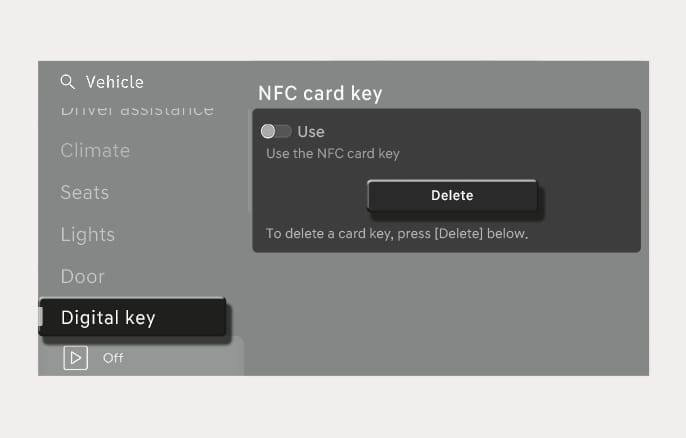Click the Delete button for the card key
This screenshot has height=438, width=686.
452,196
